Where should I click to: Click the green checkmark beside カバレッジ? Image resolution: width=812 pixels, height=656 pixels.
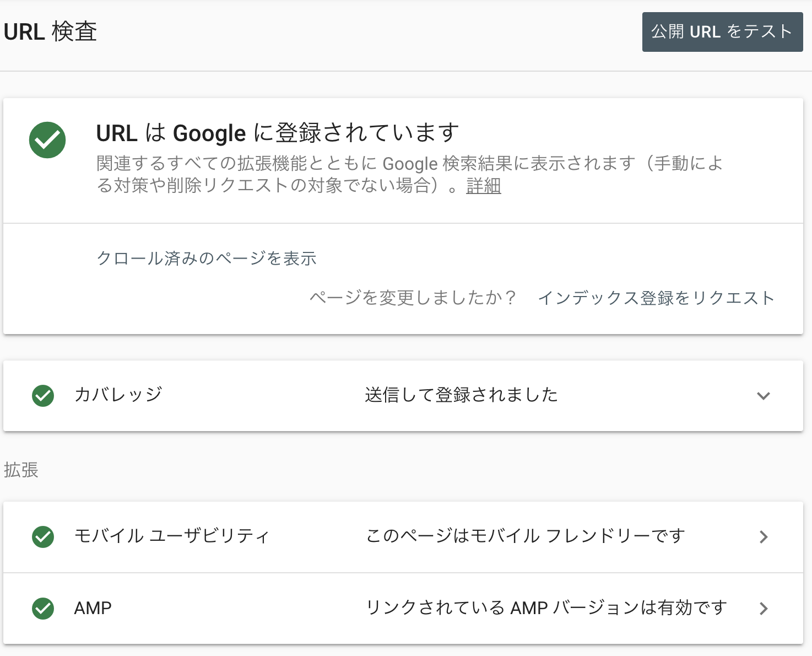(43, 396)
